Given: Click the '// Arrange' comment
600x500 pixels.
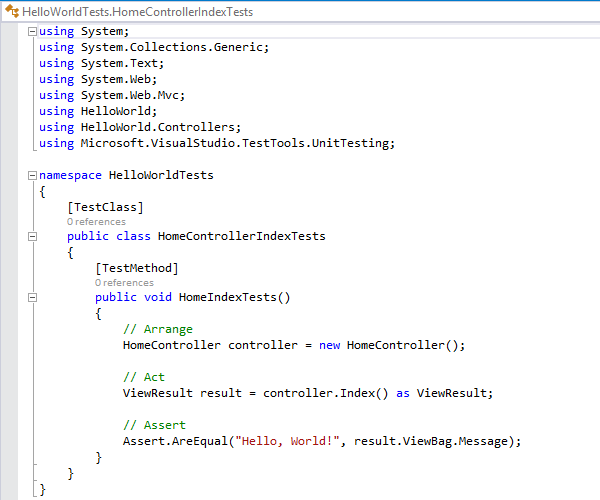Looking at the screenshot, I should [158, 329].
